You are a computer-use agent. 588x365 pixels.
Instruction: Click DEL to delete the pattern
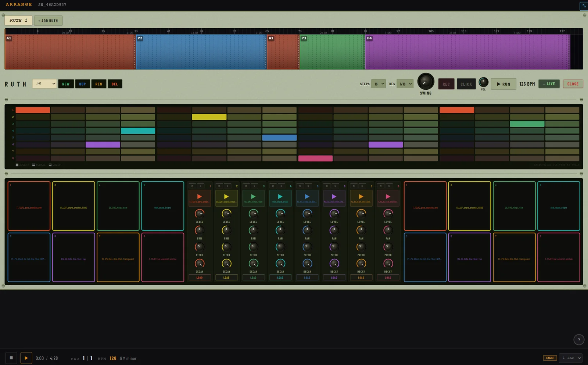point(115,84)
